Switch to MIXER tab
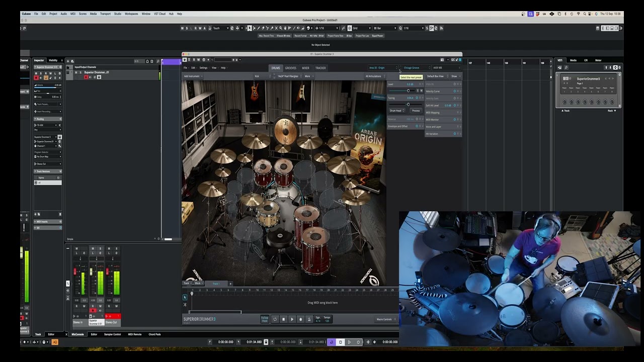The image size is (644, 362). [x=305, y=68]
